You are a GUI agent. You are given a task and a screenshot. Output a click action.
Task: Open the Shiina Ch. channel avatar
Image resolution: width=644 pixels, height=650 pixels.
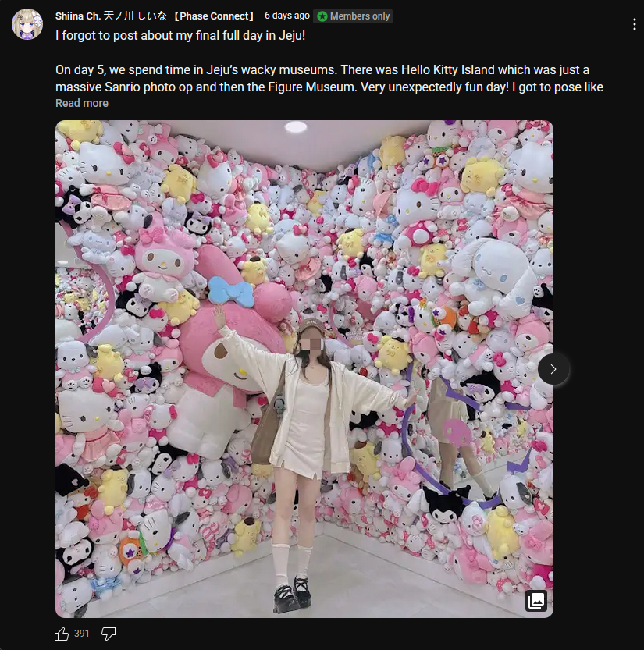coord(27,24)
